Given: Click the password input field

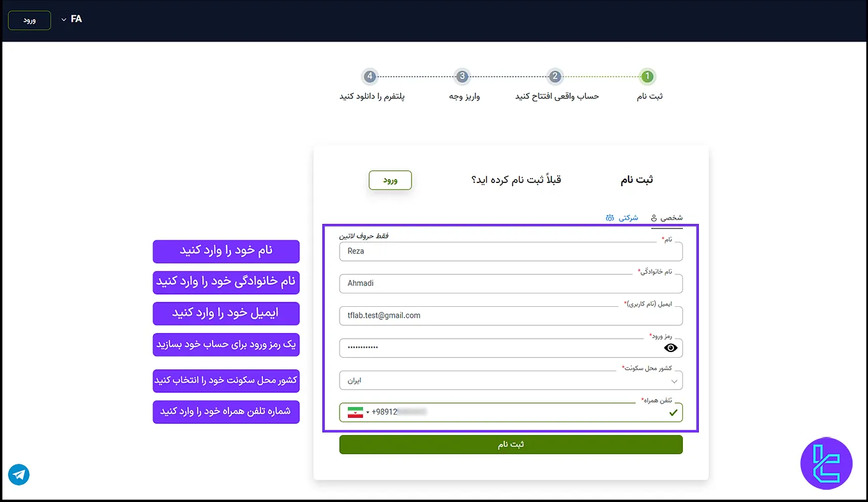Looking at the screenshot, I should point(511,348).
